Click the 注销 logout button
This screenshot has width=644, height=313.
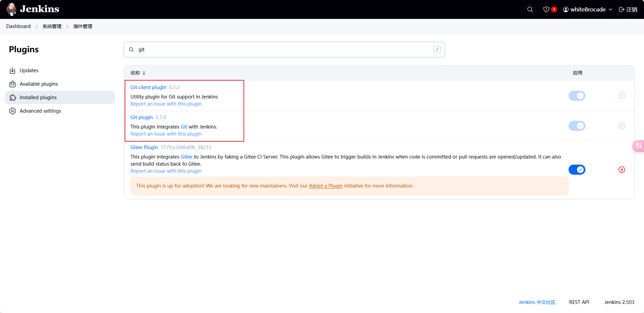(x=628, y=9)
